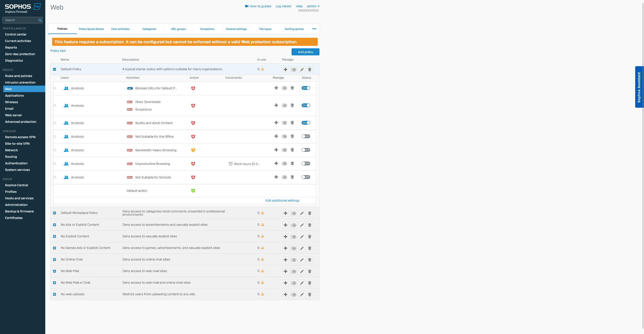The height and width of the screenshot is (334, 644).
Task: Switch to the Policy Quota Status tab
Action: pyautogui.click(x=91, y=29)
